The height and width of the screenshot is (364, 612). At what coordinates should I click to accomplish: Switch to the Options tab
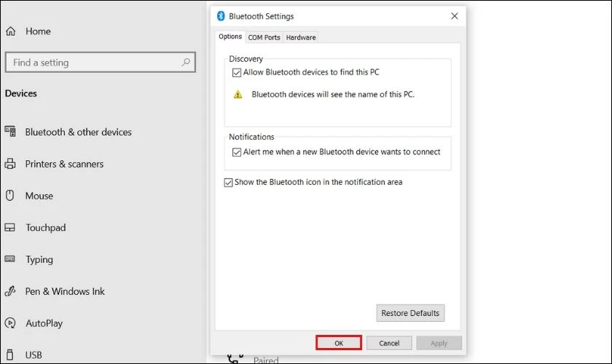(230, 36)
